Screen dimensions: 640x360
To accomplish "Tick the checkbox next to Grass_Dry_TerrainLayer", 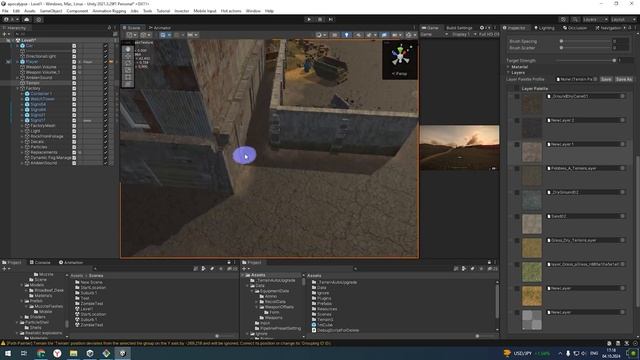I will [517, 241].
